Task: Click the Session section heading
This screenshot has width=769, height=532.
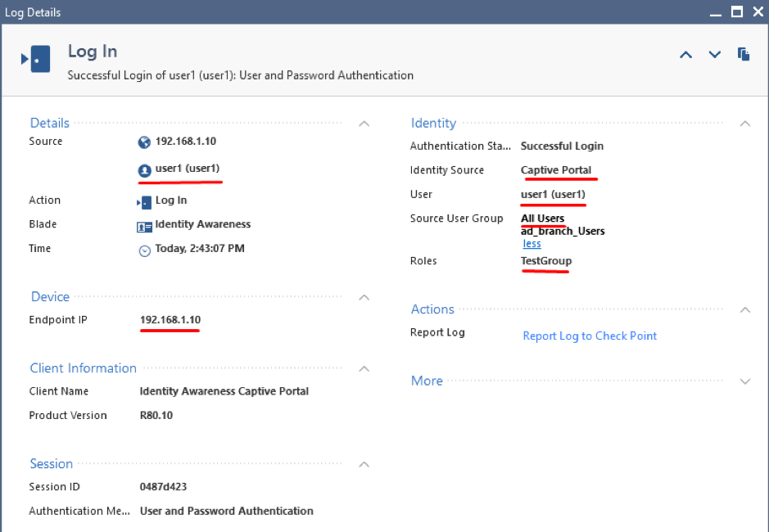Action: point(51,464)
